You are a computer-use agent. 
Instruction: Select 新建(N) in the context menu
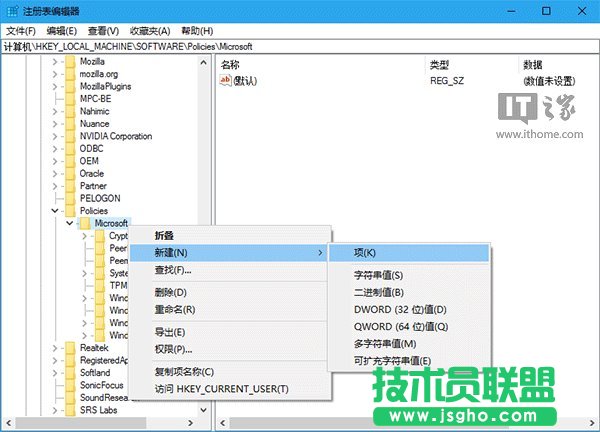[x=229, y=253]
